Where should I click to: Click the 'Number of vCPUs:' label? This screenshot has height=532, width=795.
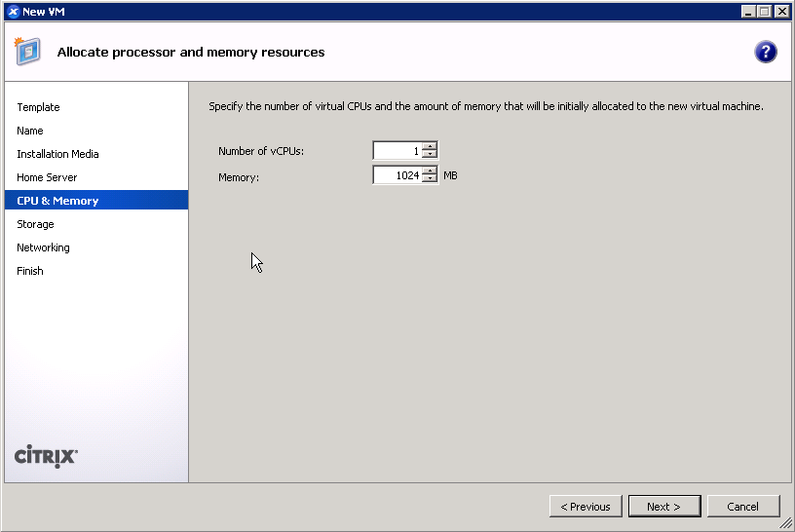coord(261,151)
